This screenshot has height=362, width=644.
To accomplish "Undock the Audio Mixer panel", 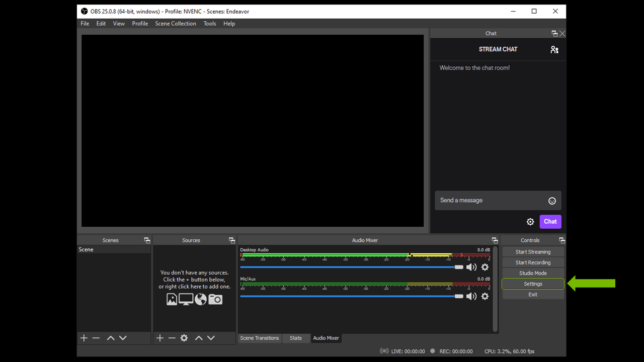I will click(x=495, y=240).
